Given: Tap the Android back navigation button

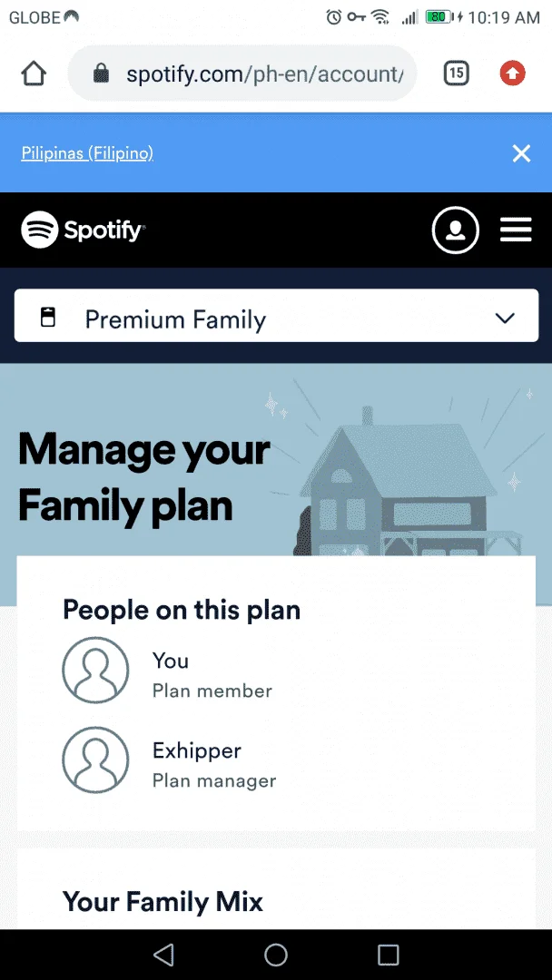Looking at the screenshot, I should coord(163,955).
